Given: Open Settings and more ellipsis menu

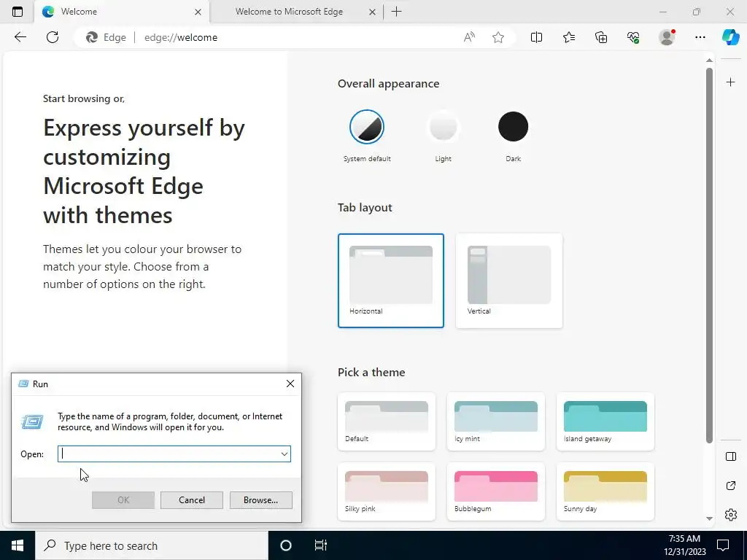Looking at the screenshot, I should (x=700, y=37).
